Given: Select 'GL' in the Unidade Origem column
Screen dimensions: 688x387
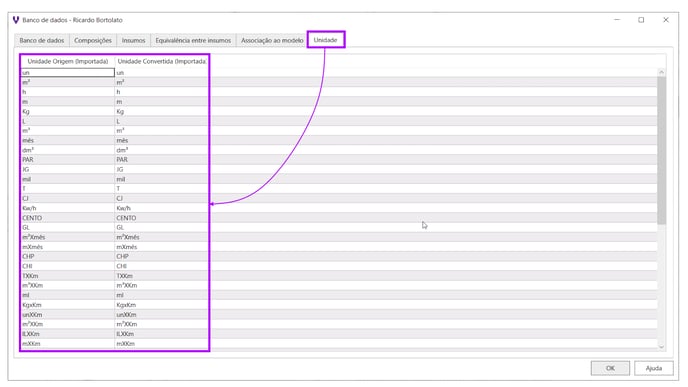Looking at the screenshot, I should tap(68, 227).
